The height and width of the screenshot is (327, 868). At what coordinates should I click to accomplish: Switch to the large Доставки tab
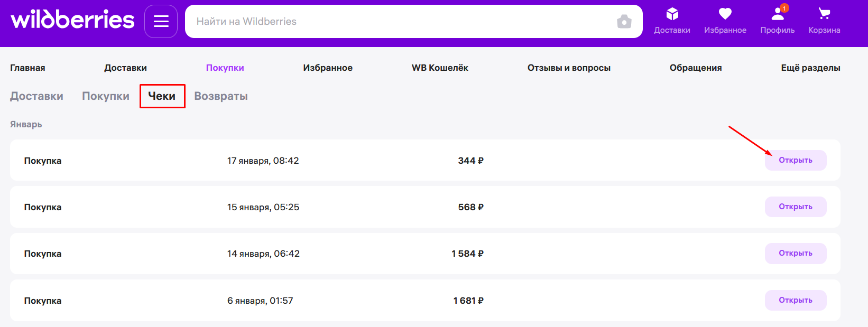pyautogui.click(x=36, y=96)
